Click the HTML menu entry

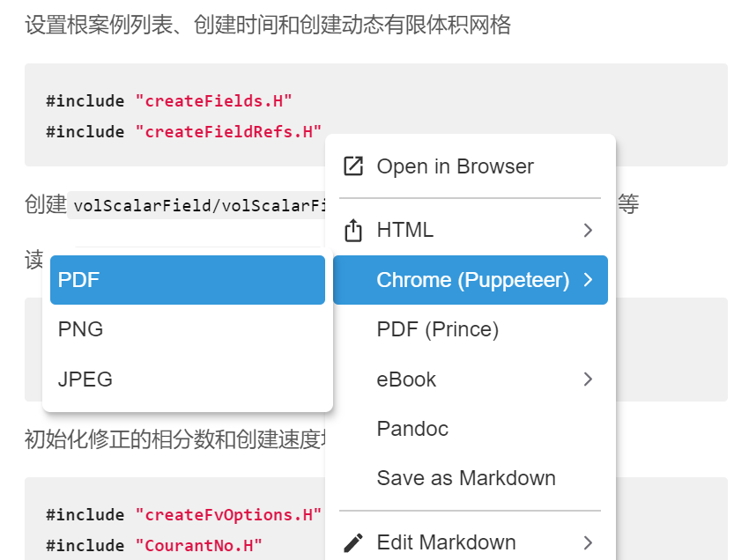[405, 230]
